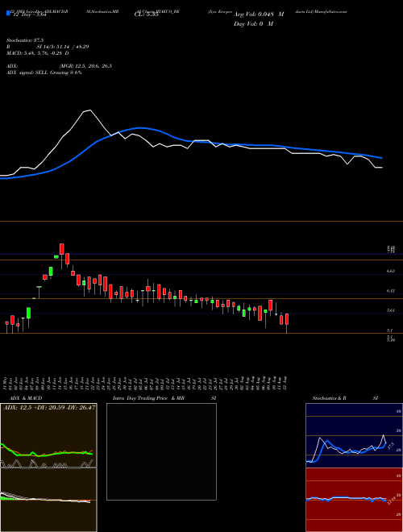The width and height of the screenshot is (403, 532).
Task: Click the '5.61' price axis label
Action: (391, 310)
